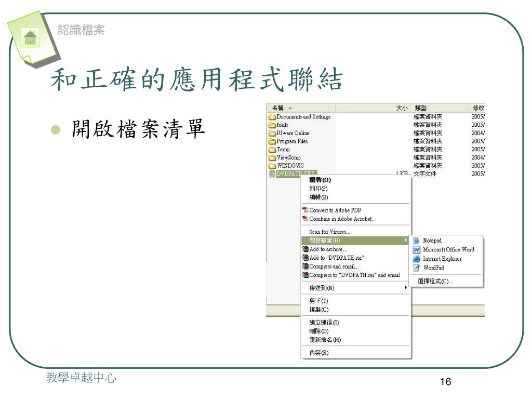This screenshot has width=532, height=399.
Task: Click the slide number 16
Action: click(445, 382)
